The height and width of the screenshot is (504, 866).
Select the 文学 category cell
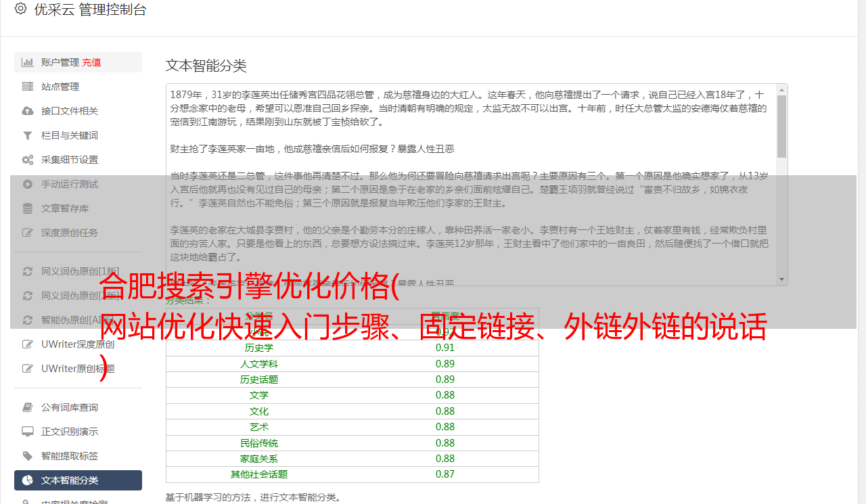coord(259,395)
